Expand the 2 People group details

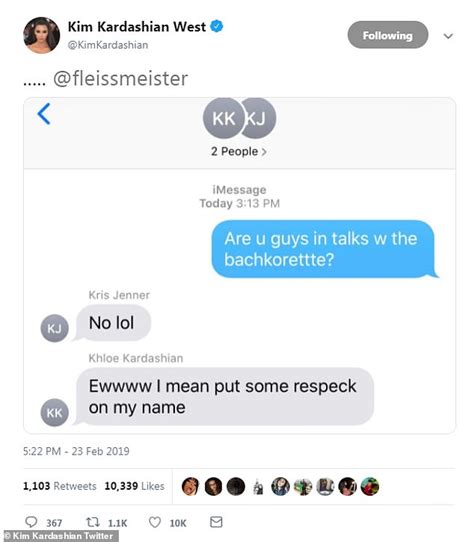pos(239,151)
